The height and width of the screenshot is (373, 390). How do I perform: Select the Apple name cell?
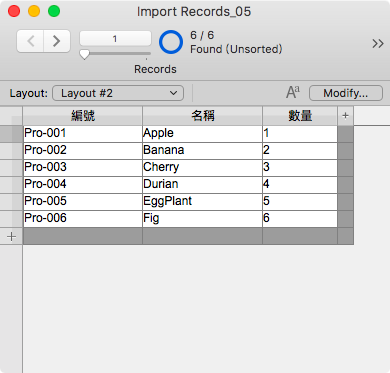point(202,133)
